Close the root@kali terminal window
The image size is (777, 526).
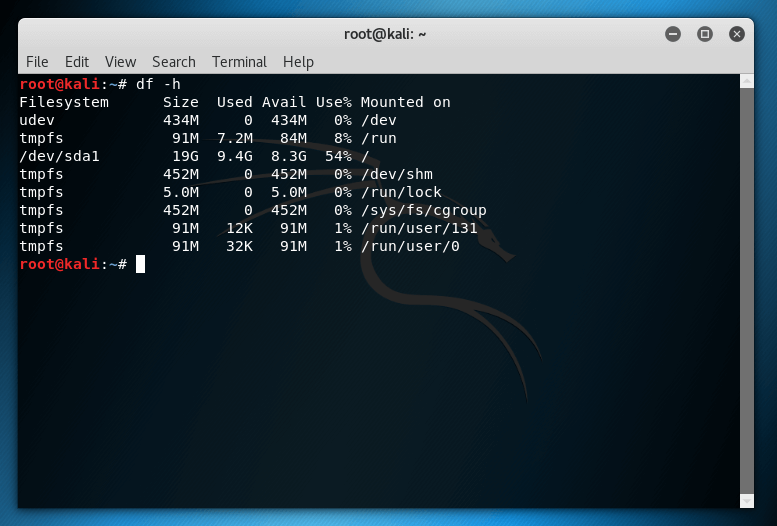(x=737, y=34)
